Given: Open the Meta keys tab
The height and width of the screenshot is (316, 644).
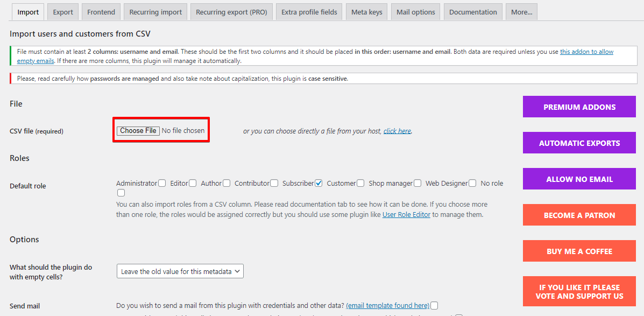Looking at the screenshot, I should point(367,12).
